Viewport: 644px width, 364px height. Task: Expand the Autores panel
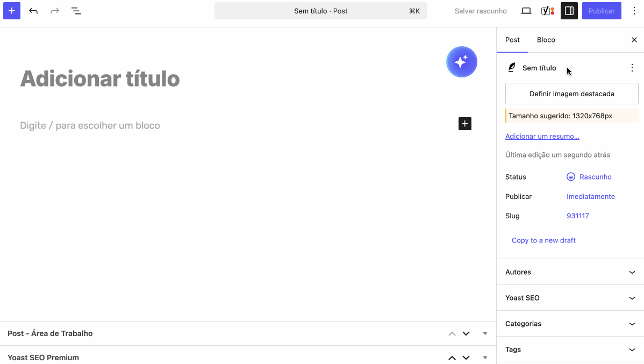click(570, 272)
